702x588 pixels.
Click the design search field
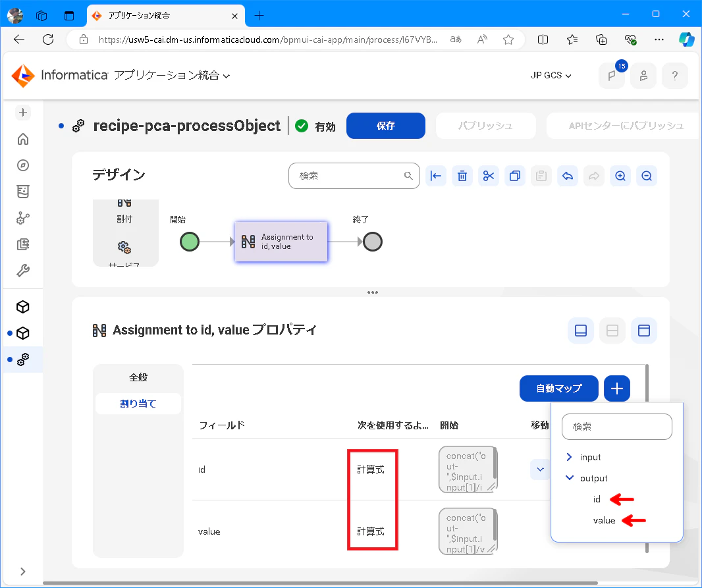[x=354, y=176]
